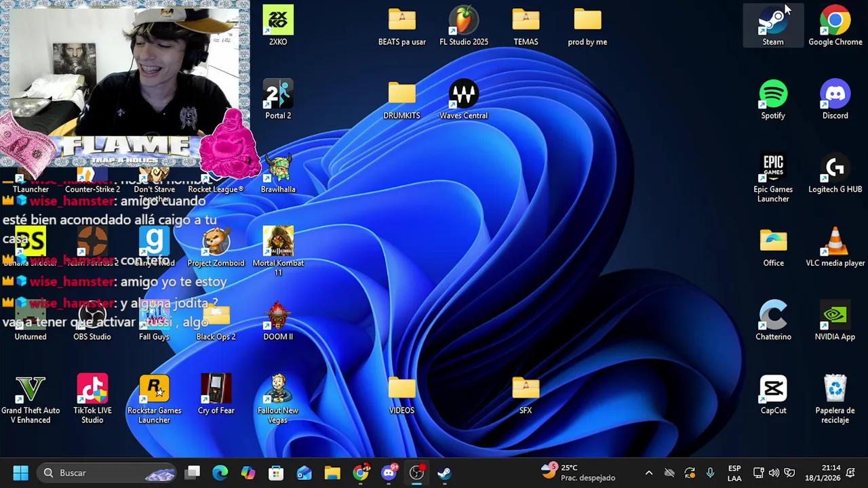
Task: Open the NVIDIA App shortcut
Action: click(835, 321)
